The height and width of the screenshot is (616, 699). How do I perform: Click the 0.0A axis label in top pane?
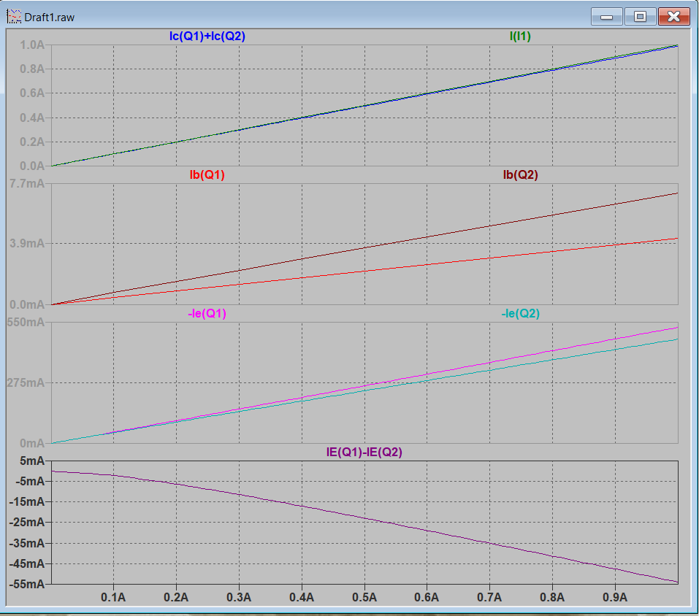point(32,166)
